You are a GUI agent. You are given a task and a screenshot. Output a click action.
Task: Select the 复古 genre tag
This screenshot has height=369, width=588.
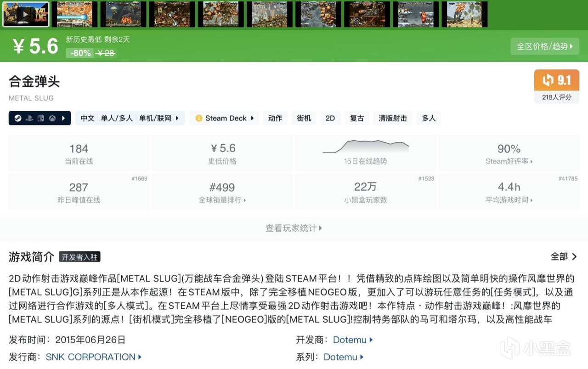[357, 118]
